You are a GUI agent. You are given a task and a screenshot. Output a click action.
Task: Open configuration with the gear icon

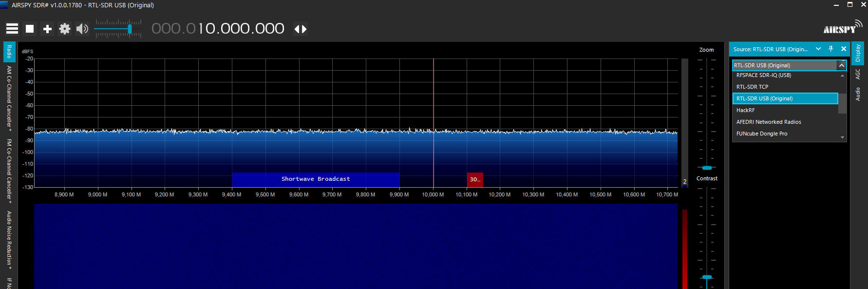coord(65,29)
